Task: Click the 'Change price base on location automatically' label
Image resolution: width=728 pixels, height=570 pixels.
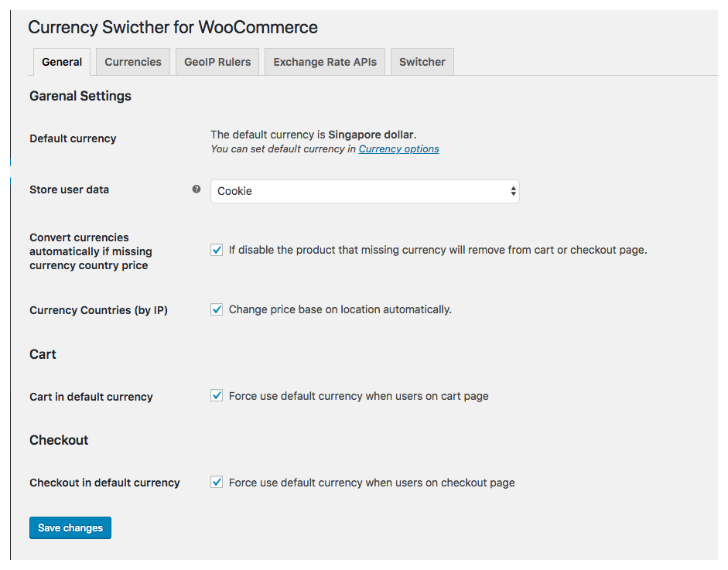Action: pyautogui.click(x=340, y=309)
